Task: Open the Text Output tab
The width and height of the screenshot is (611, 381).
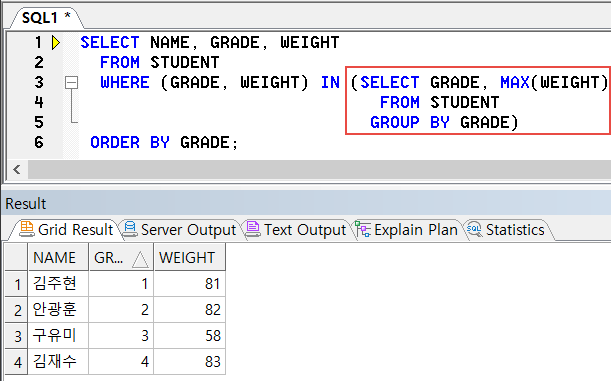Action: point(296,229)
